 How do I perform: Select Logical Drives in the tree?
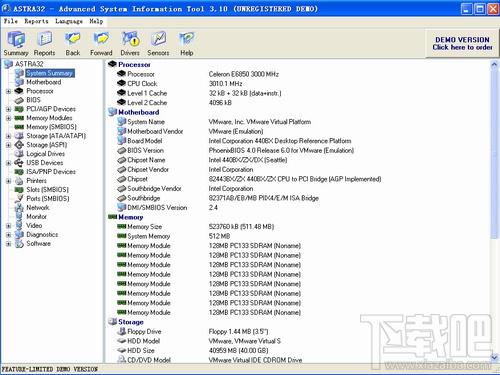pos(45,154)
